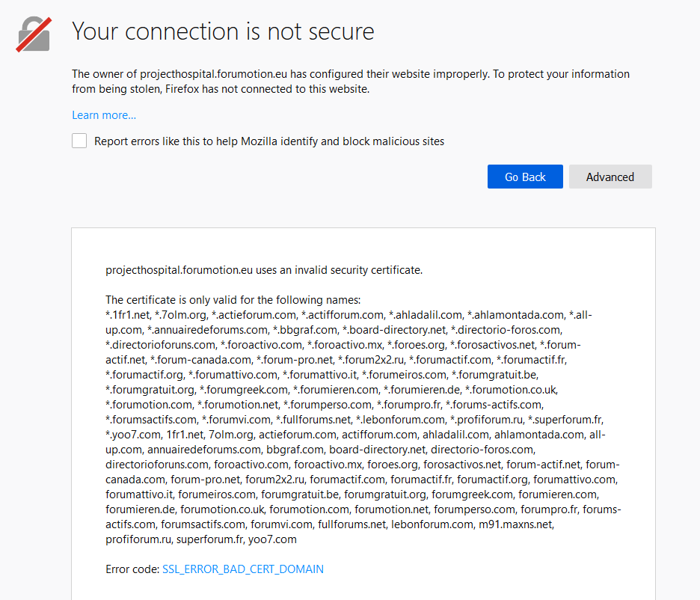Click the blue Go Back button
This screenshot has width=700, height=600.
[x=525, y=177]
